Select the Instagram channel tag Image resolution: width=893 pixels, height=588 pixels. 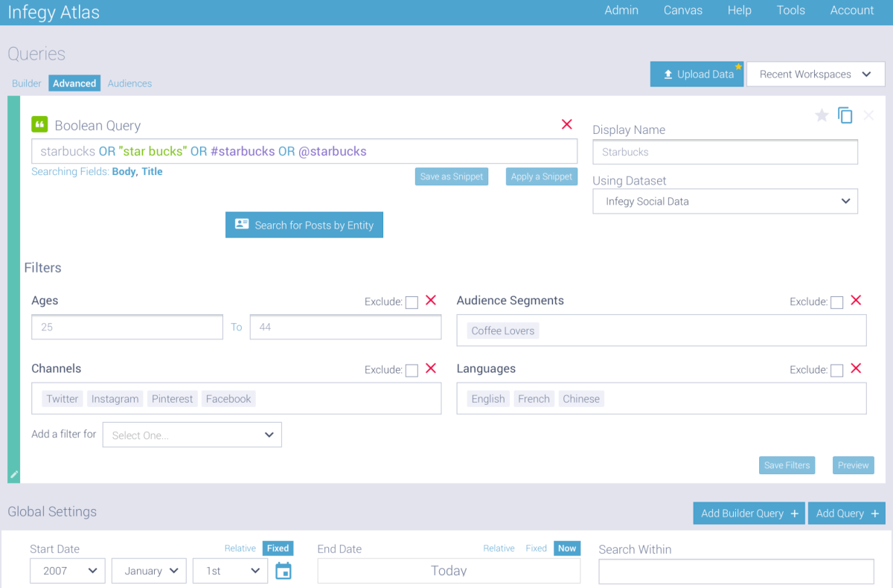click(x=115, y=399)
